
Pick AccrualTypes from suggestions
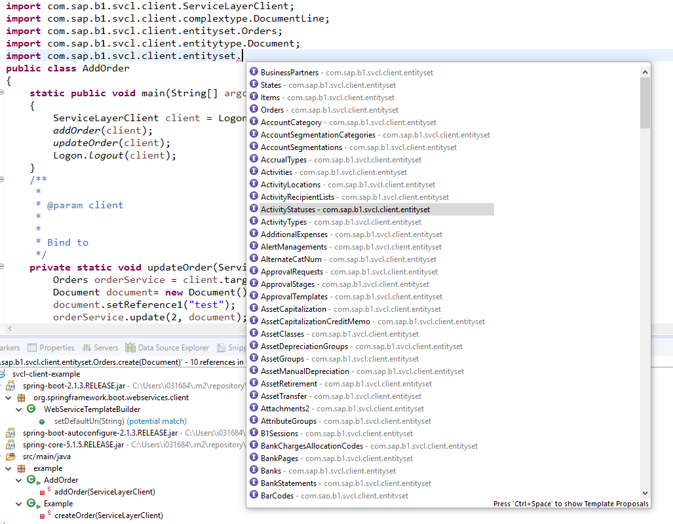tap(335, 160)
